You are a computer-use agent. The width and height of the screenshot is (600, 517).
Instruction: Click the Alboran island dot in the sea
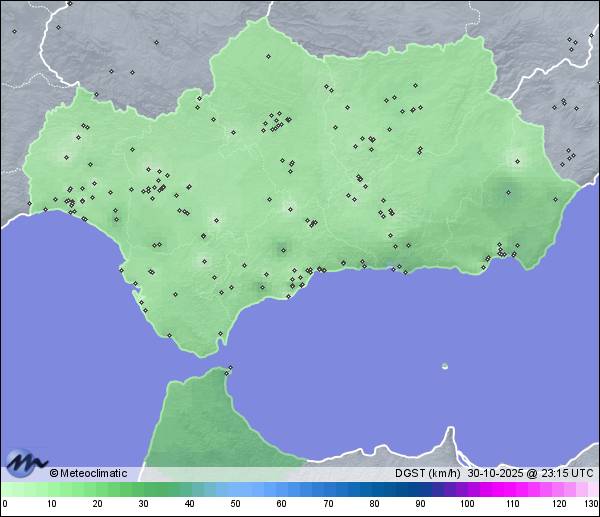pos(444,366)
